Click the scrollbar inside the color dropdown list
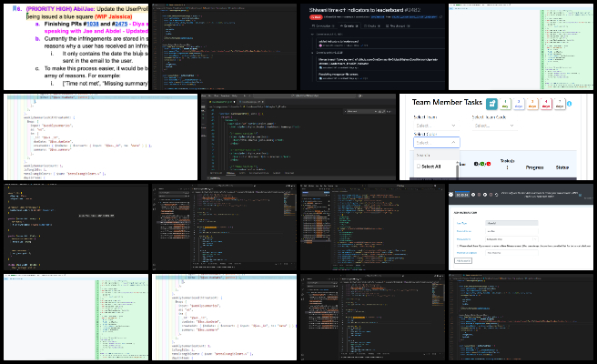This screenshot has width=597, height=364. tap(457, 169)
